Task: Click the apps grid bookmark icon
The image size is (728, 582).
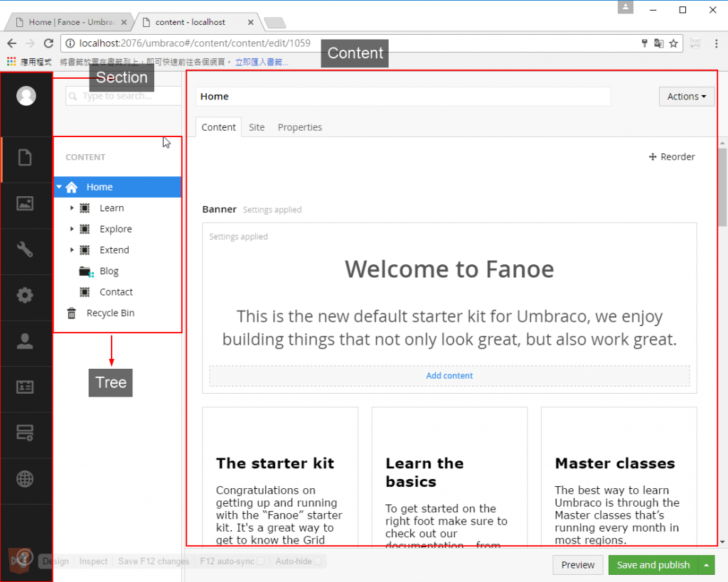Action: (11, 61)
